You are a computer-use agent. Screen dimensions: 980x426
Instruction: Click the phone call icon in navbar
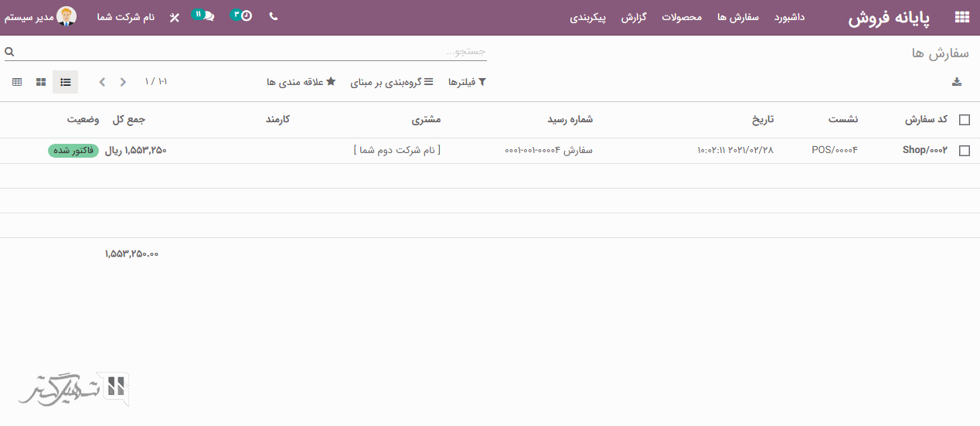[x=274, y=16]
